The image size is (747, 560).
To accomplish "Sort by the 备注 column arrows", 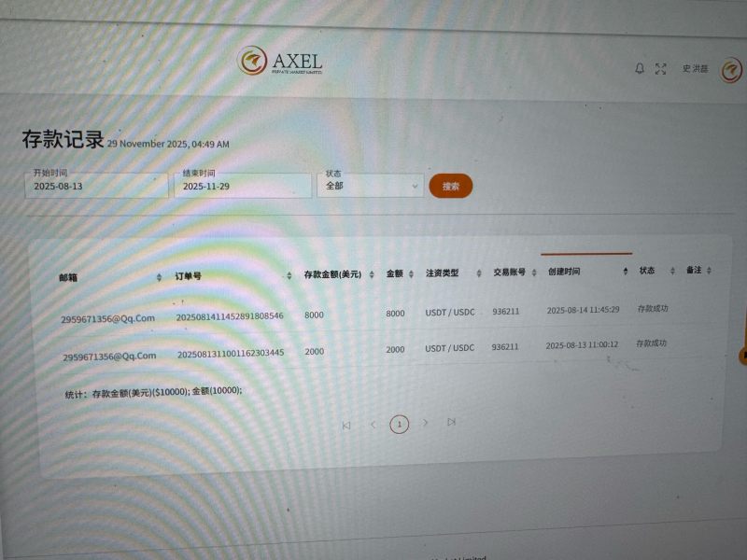I will 709,270.
